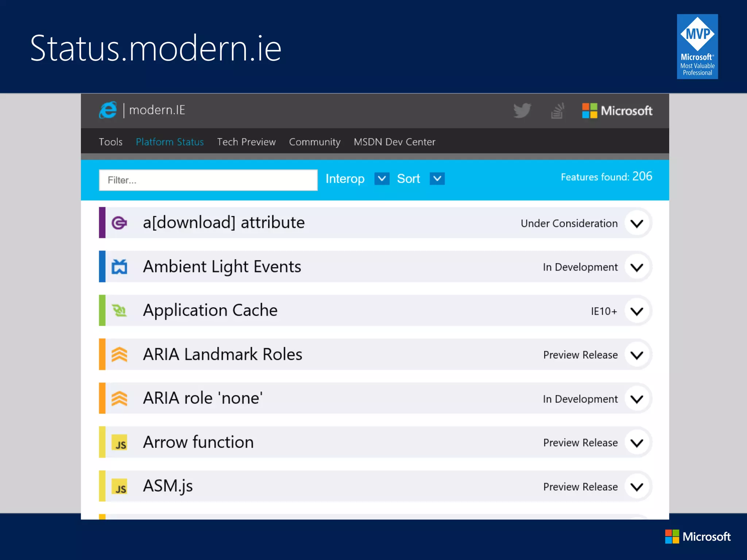747x560 pixels.
Task: Expand the Arrow function chevron
Action: (637, 443)
